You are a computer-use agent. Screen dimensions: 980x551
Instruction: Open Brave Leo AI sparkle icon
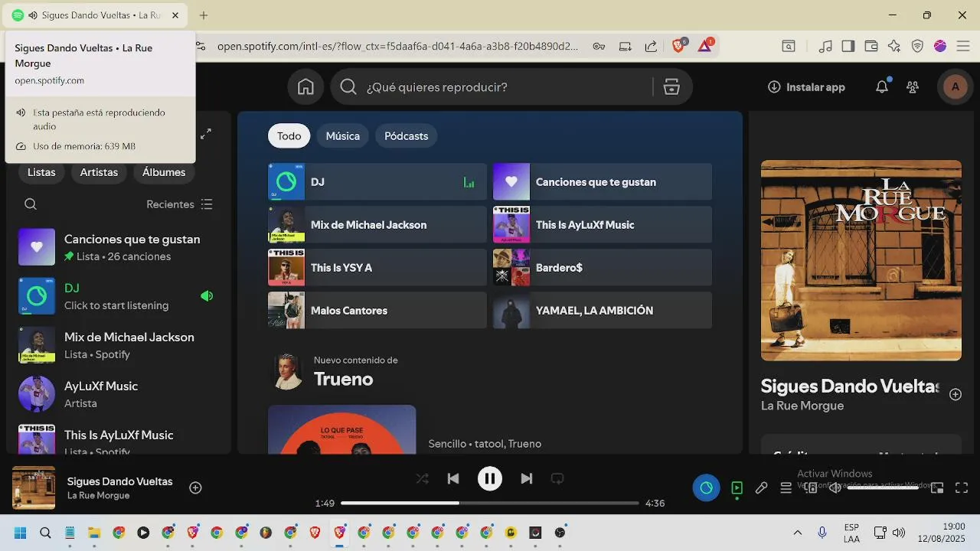tap(894, 46)
